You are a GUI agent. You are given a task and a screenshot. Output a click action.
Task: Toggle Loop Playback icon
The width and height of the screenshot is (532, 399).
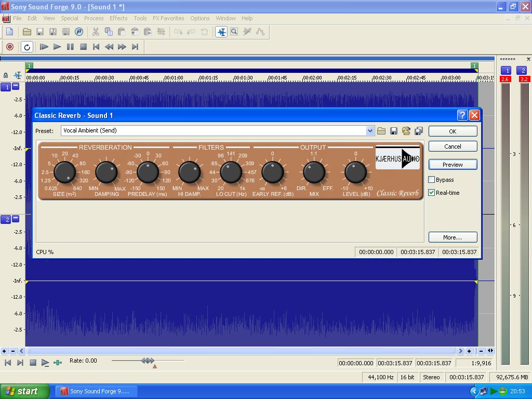[x=27, y=47]
